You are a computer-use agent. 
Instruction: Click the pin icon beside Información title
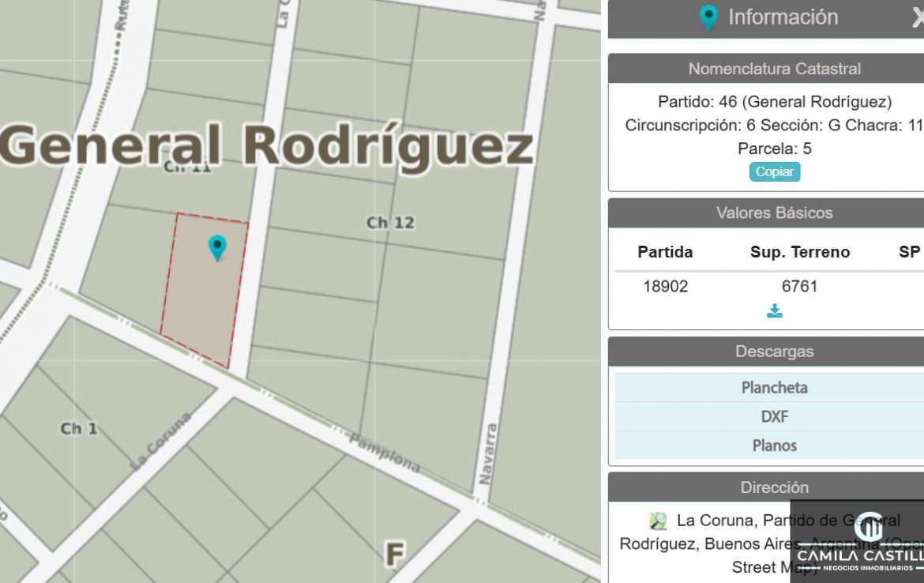click(709, 17)
